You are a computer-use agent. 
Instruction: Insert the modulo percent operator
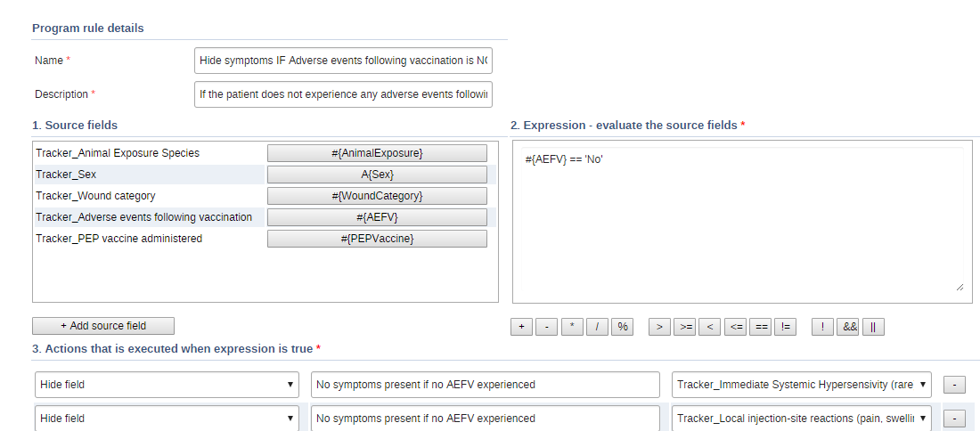tap(623, 327)
